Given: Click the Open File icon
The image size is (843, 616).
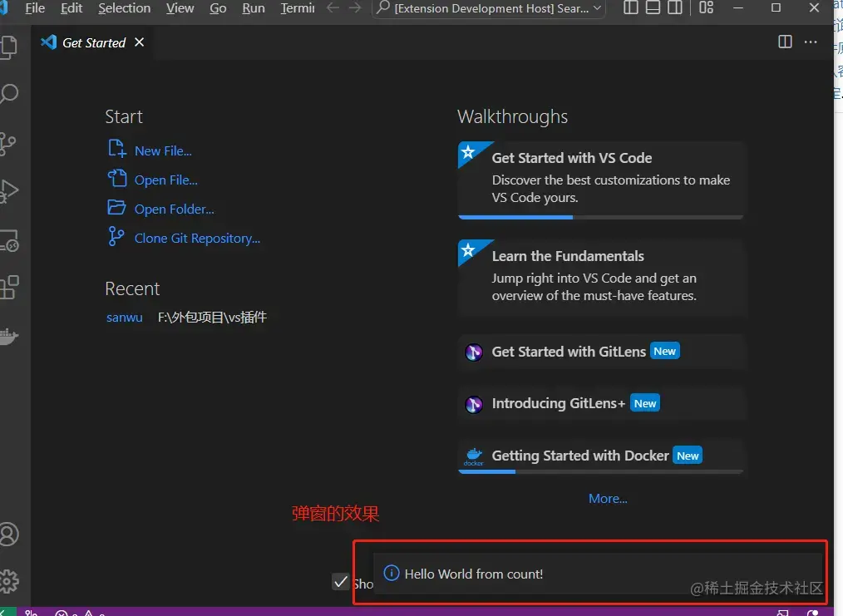Looking at the screenshot, I should pos(117,178).
